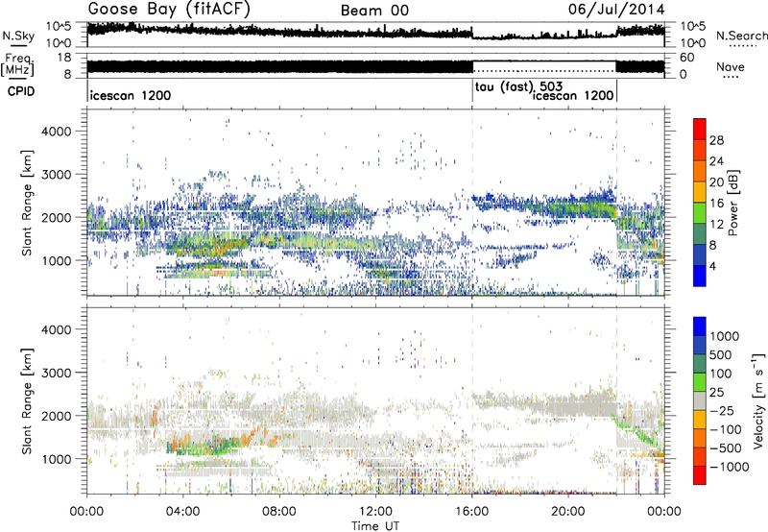Click the 'Goose Bay (fitACF)' title text
Screen dimensions: 768x532
coord(169,9)
